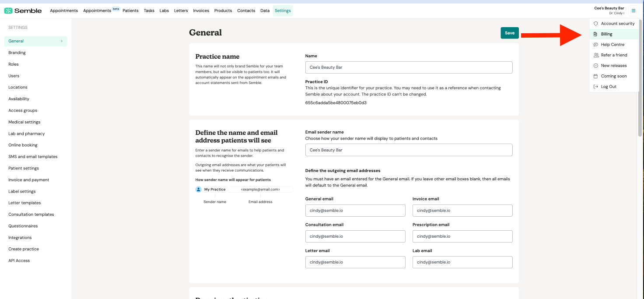
Task: Go to SMS and email templates
Action: (33, 157)
